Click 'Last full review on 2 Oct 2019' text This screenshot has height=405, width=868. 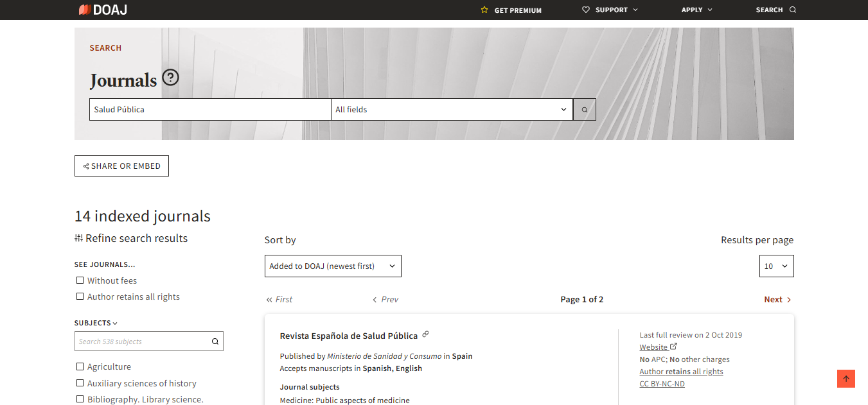[691, 335]
